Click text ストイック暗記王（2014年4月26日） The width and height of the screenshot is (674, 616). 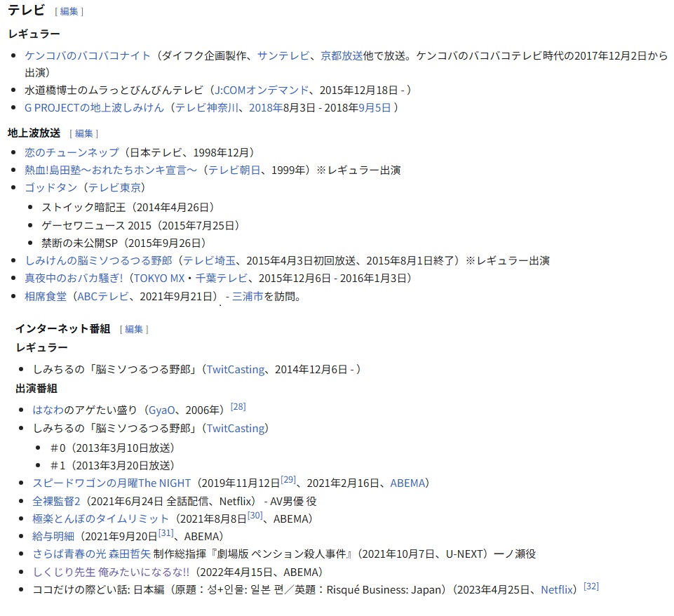click(x=128, y=208)
